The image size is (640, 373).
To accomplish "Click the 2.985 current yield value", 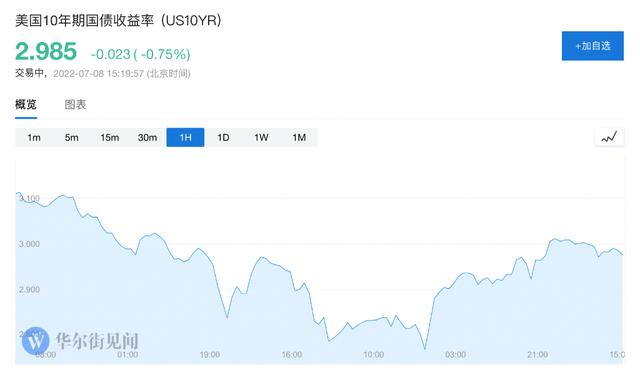I will pyautogui.click(x=46, y=51).
